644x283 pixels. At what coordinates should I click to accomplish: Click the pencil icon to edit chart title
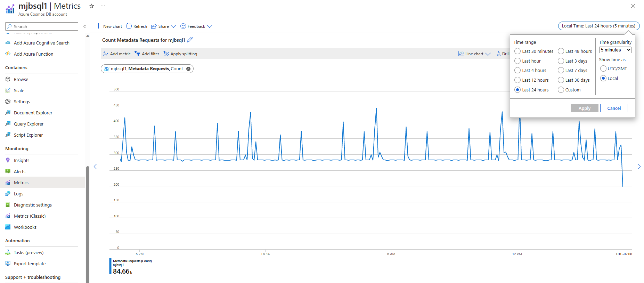190,40
